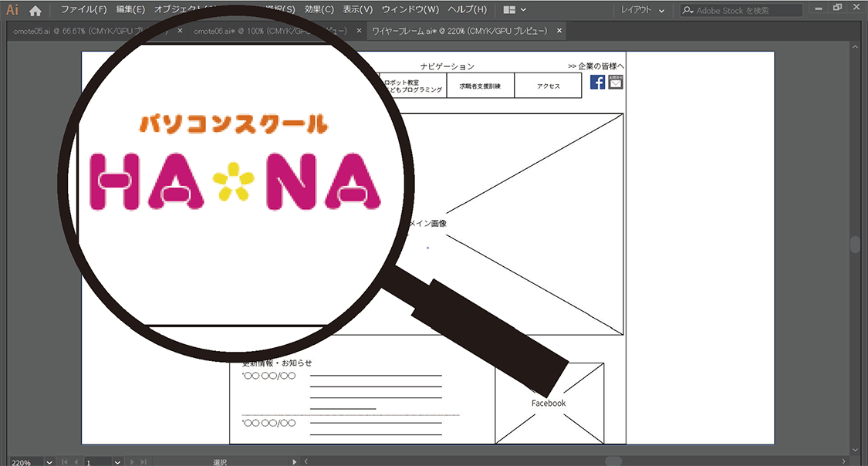Viewport: 868px width, 466px height.
Task: Click the zoom level field showing 220%
Action: click(x=26, y=461)
